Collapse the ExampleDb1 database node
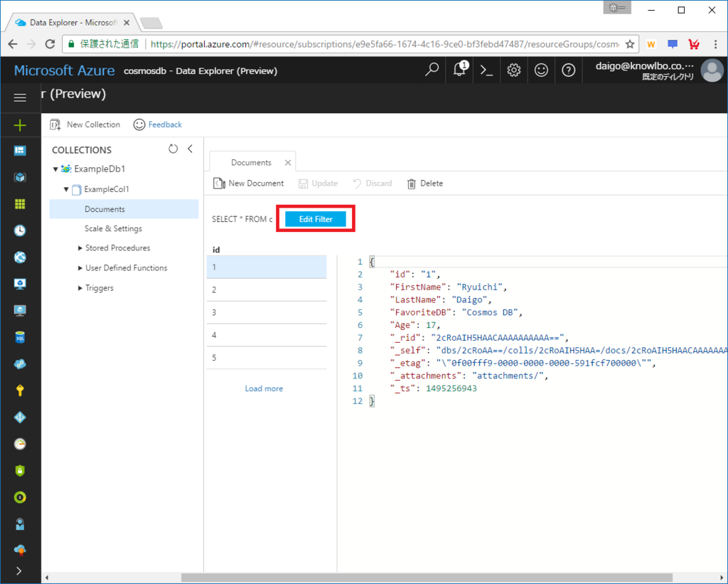Screen dimensions: 728x584 (55, 169)
